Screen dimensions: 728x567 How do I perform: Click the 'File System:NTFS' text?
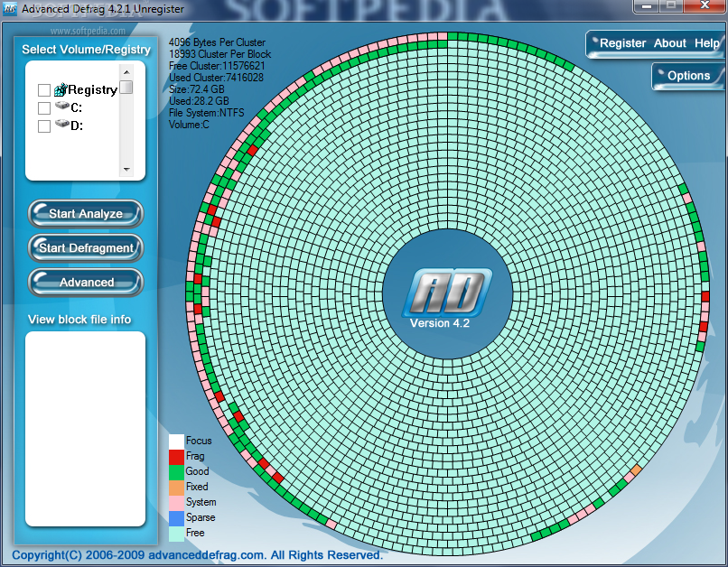(x=207, y=113)
